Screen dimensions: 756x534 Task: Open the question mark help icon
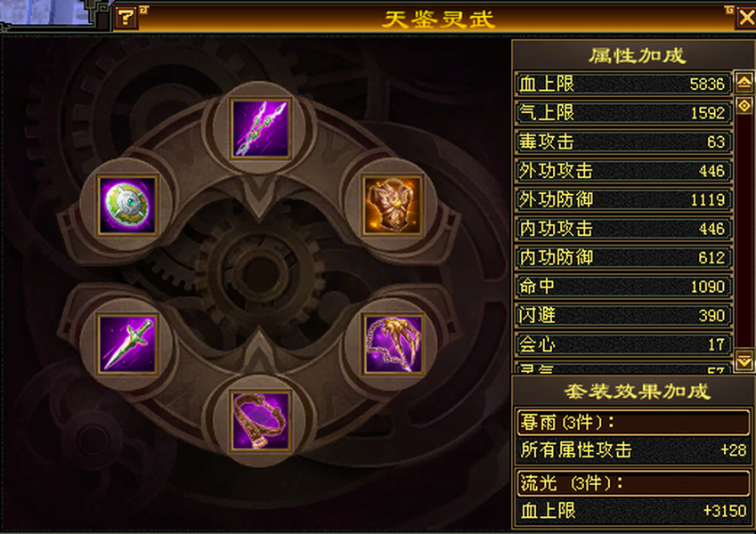pos(126,18)
